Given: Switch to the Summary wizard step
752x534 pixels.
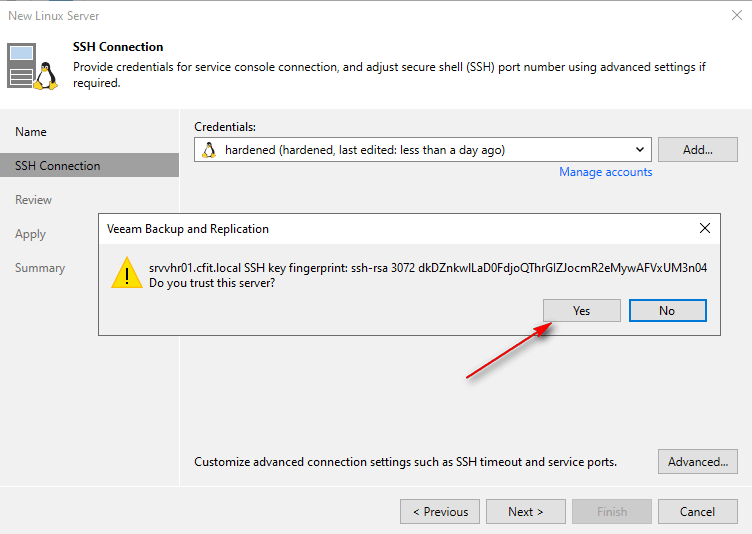Looking at the screenshot, I should coord(40,268).
